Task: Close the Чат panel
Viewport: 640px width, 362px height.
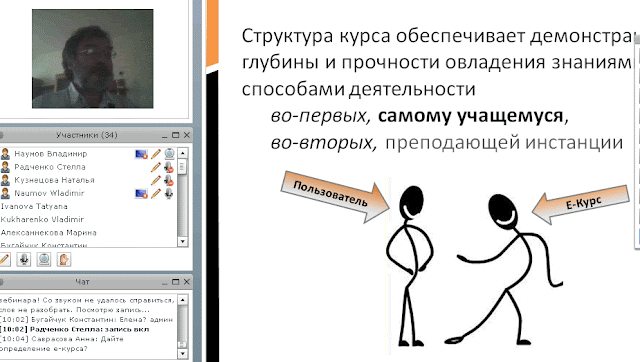Action: [187, 282]
